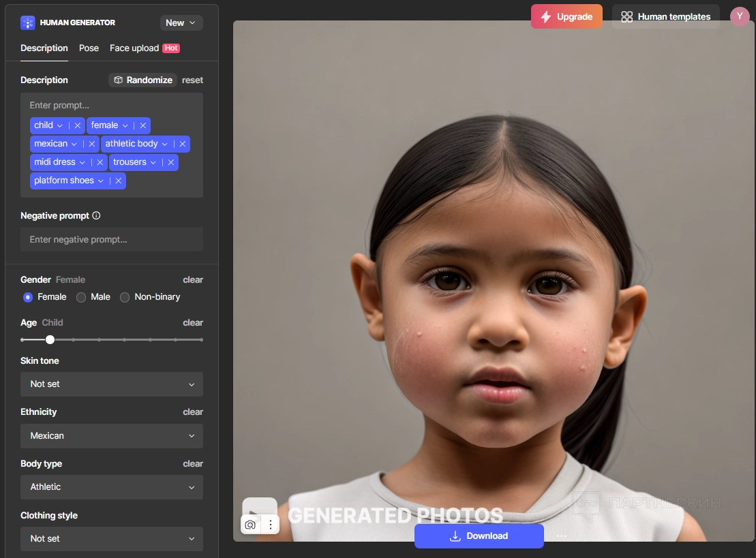Select the Female gender radio button
This screenshot has height=558, width=756.
[x=28, y=297]
